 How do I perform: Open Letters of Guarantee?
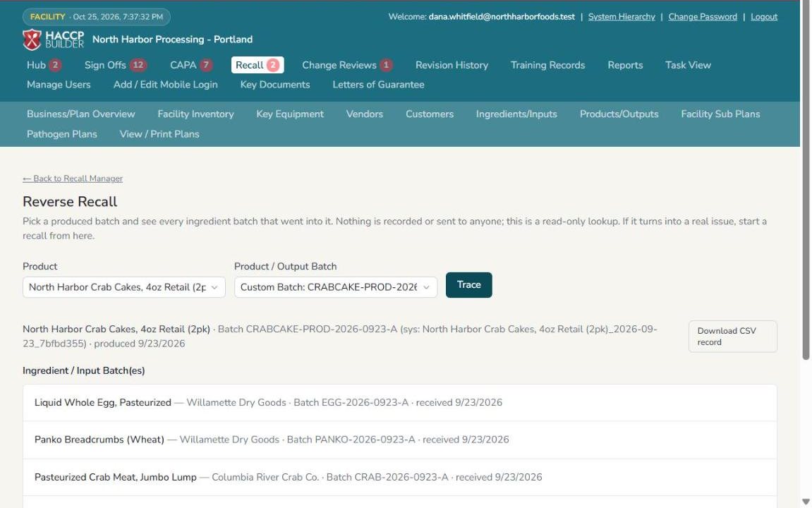click(x=378, y=85)
